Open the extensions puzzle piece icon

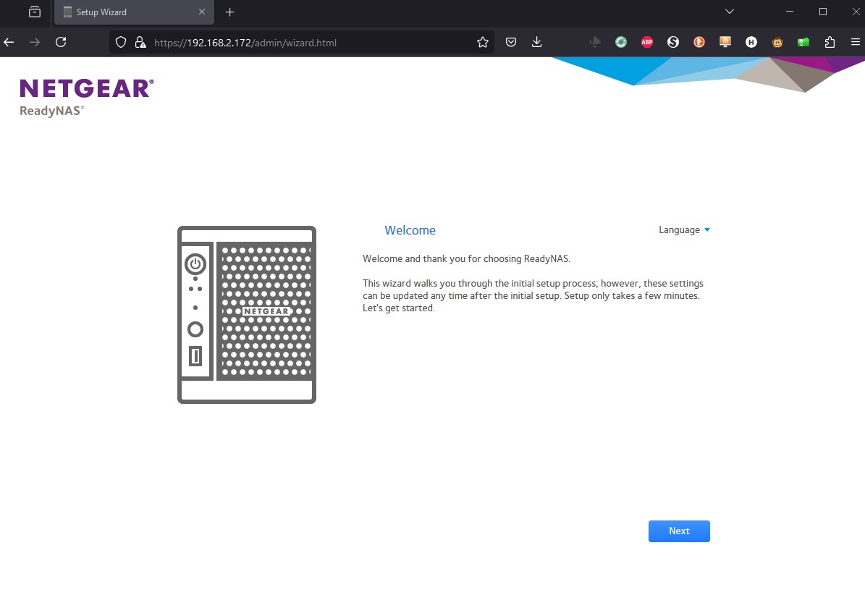(x=830, y=42)
